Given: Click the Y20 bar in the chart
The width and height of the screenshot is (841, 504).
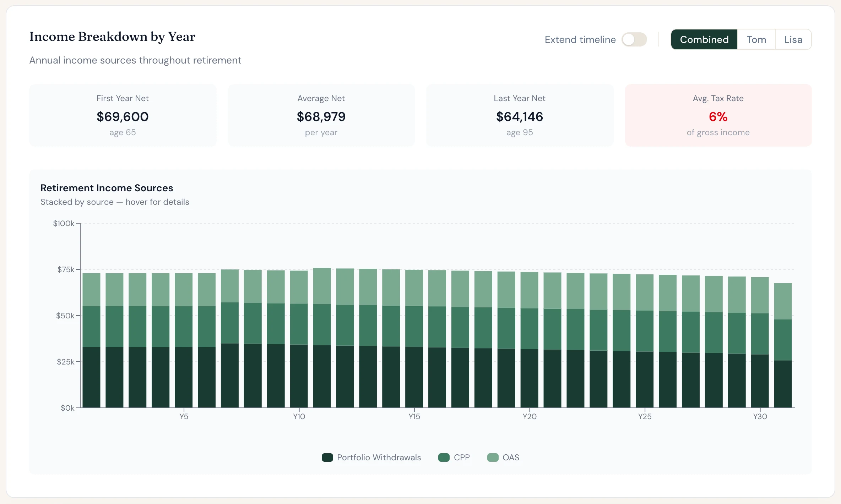Looking at the screenshot, I should (530, 340).
